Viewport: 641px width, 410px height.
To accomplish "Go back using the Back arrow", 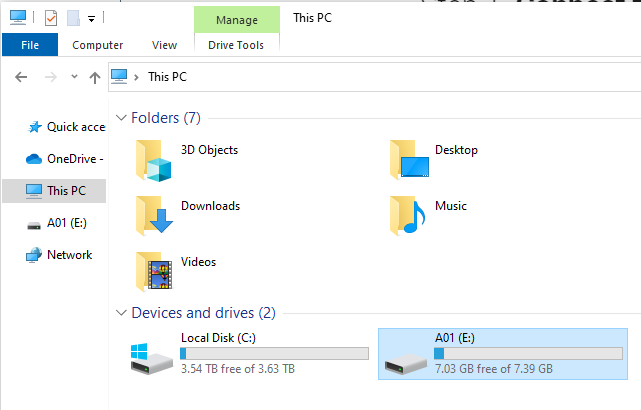I will (21, 77).
